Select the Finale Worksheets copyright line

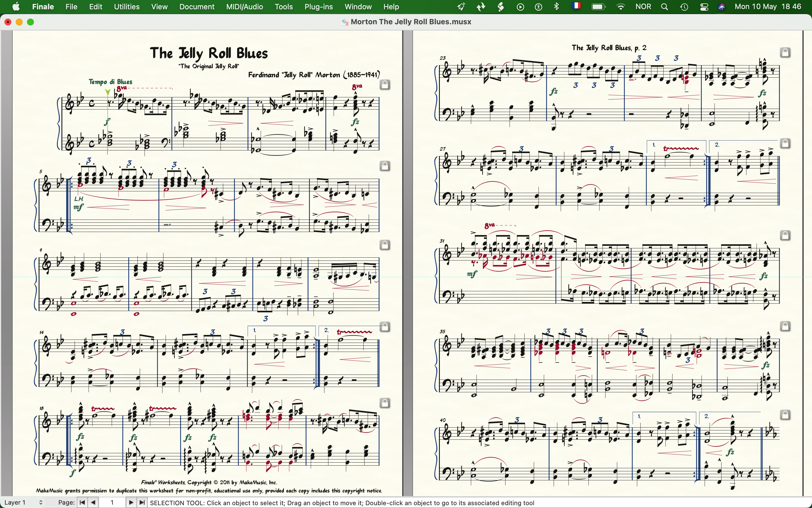point(209,483)
